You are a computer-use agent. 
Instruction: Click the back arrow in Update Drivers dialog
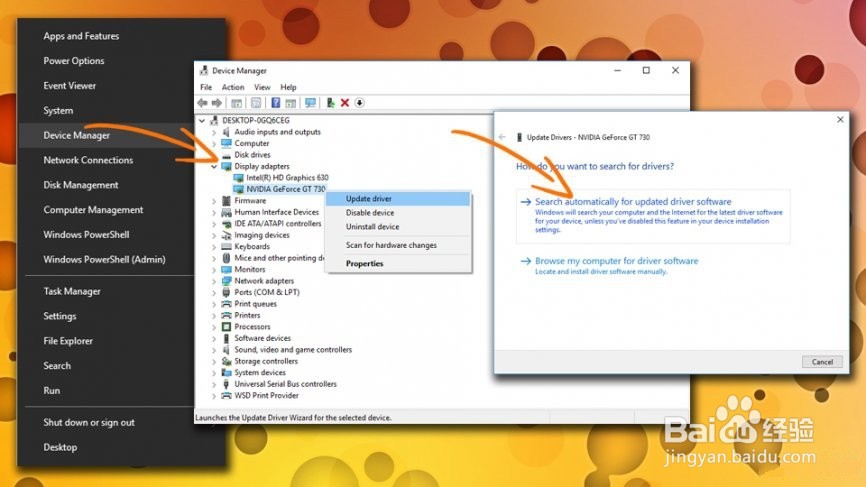pos(502,137)
